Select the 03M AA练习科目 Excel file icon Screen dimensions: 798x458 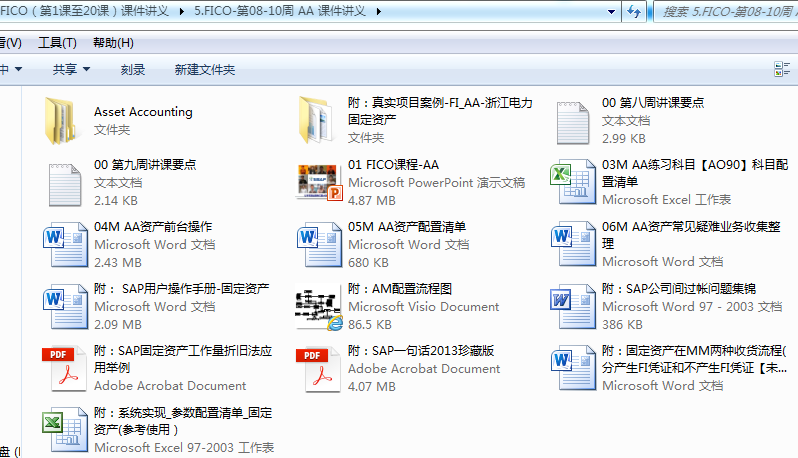point(573,182)
